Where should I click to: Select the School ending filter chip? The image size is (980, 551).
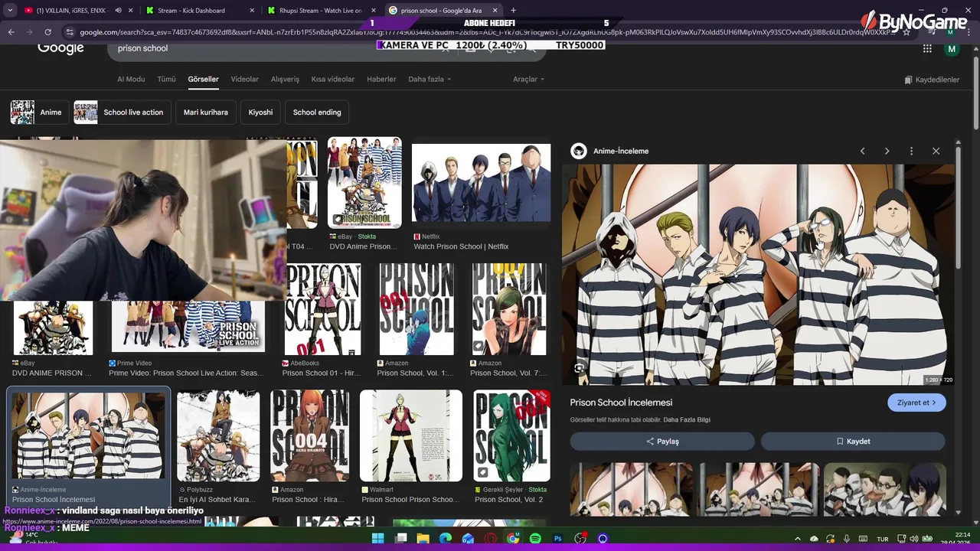pos(317,112)
